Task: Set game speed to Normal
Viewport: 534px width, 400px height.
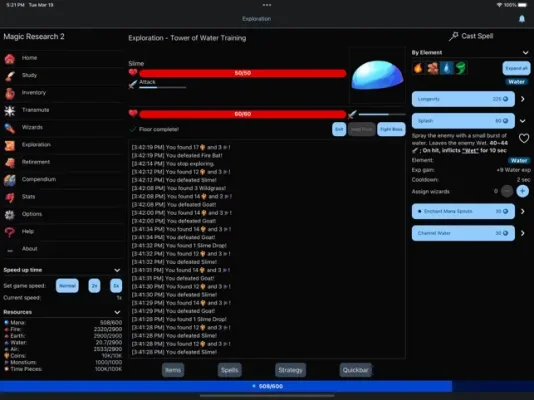Action: point(67,286)
